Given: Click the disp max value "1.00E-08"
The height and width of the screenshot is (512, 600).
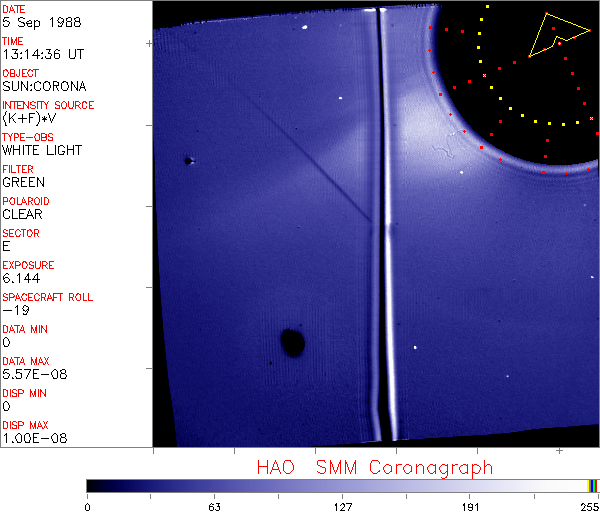Looking at the screenshot, I should (34, 438).
